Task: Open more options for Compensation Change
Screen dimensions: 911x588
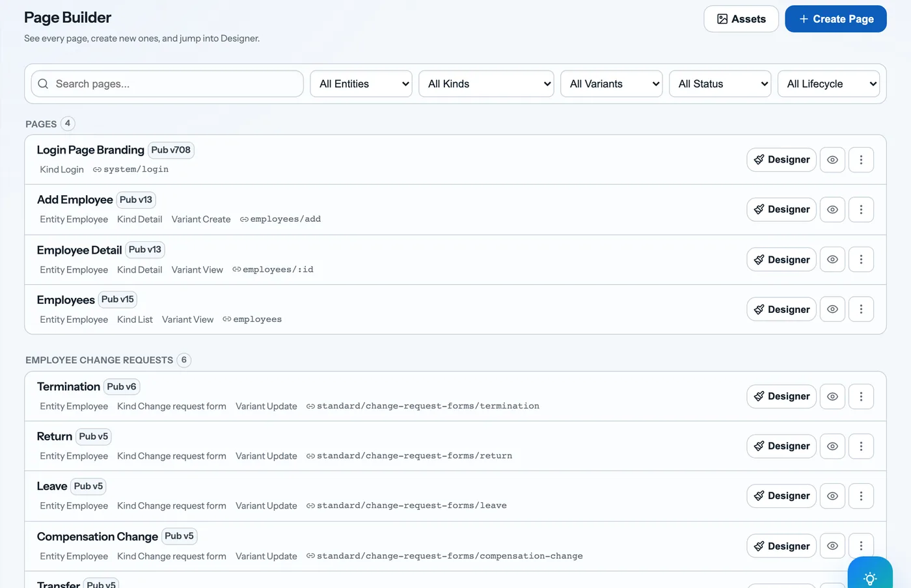Action: pos(861,546)
